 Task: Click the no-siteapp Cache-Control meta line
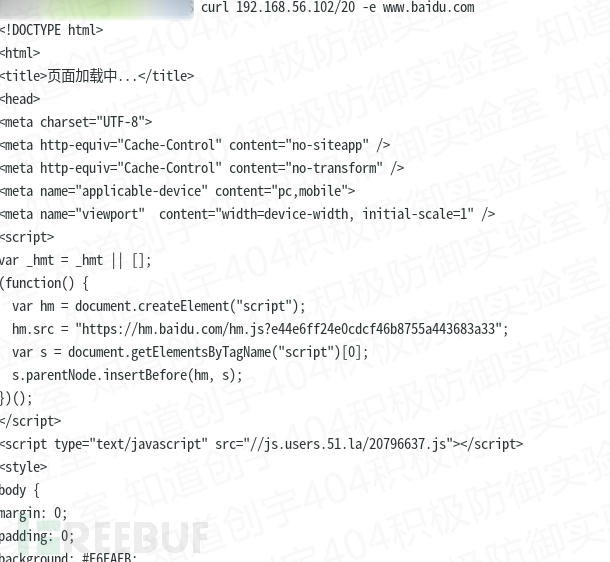point(195,145)
